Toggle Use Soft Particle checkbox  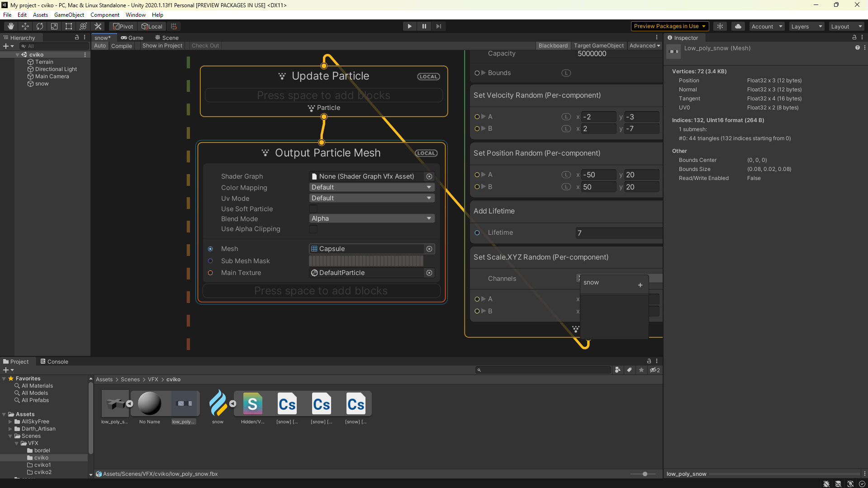[x=313, y=209]
